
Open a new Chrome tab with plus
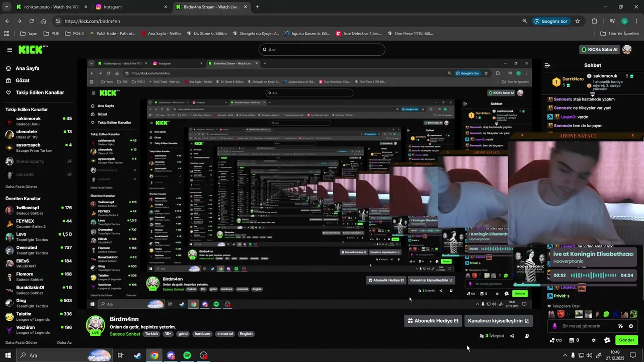coord(258,7)
